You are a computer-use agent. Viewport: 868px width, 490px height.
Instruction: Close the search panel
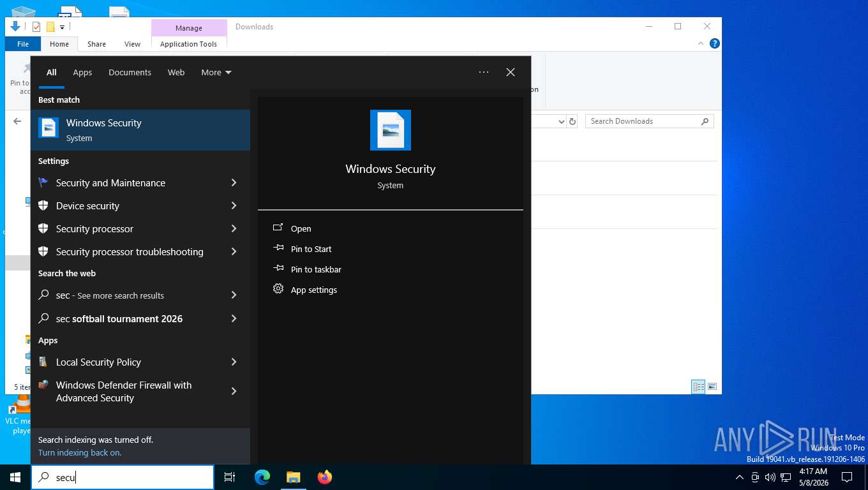point(511,72)
